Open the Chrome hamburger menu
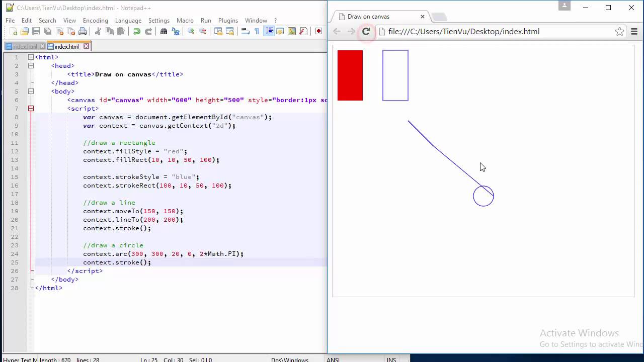644x362 pixels. 634,31
